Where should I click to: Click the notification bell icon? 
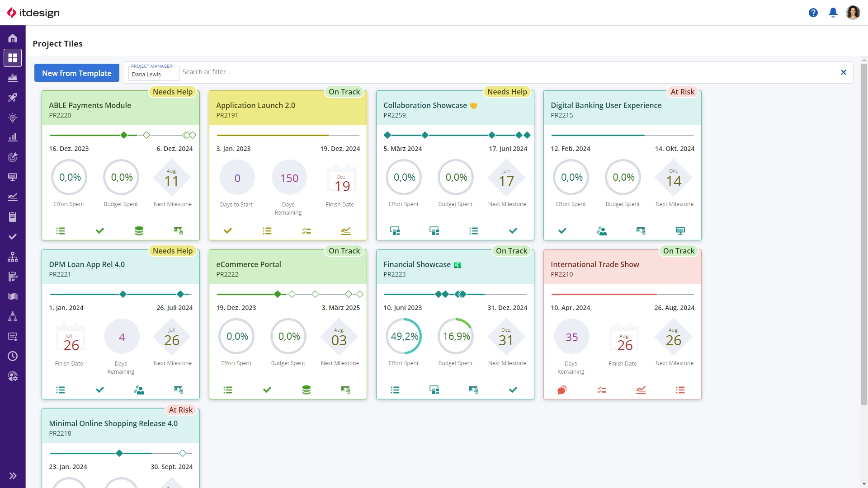[x=833, y=13]
